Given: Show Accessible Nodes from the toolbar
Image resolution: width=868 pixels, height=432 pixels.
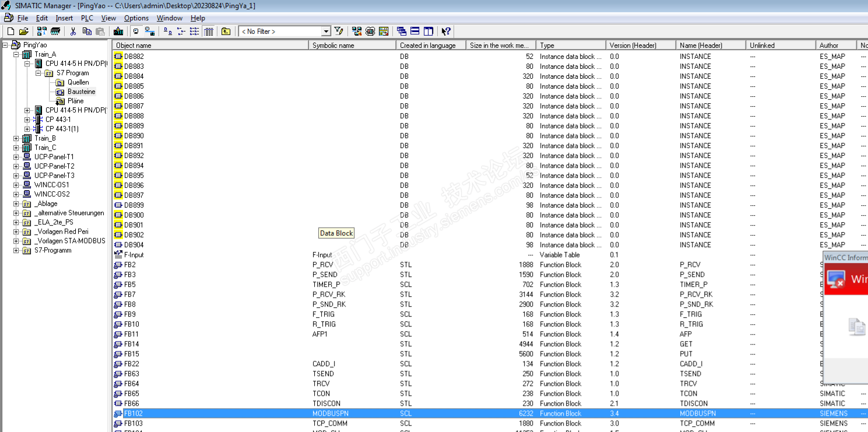Looking at the screenshot, I should (41, 31).
